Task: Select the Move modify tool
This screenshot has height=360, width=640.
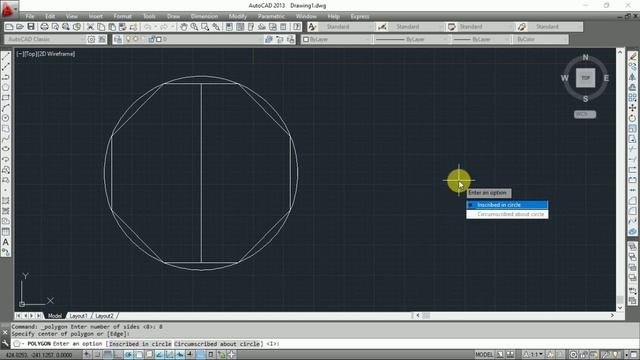Action: [632, 108]
